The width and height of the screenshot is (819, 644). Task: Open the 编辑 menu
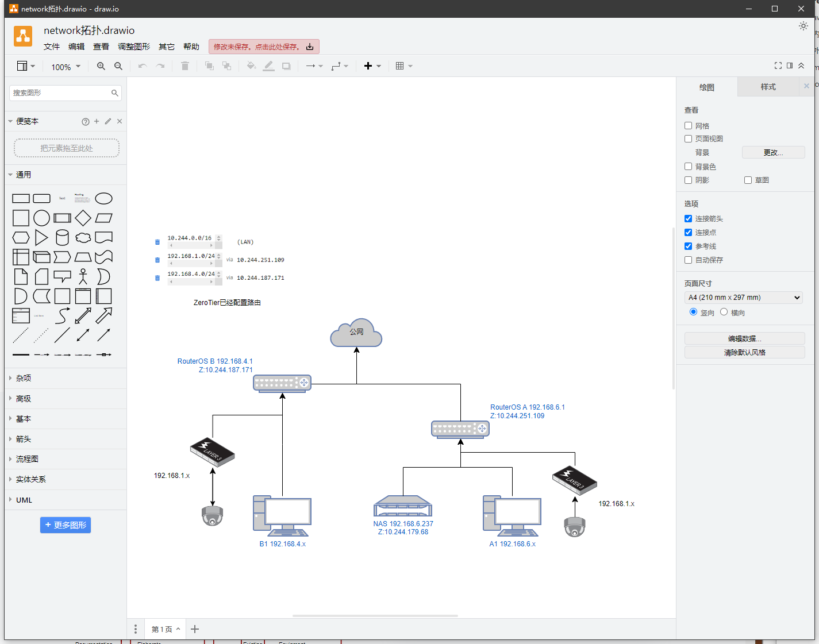(76, 47)
